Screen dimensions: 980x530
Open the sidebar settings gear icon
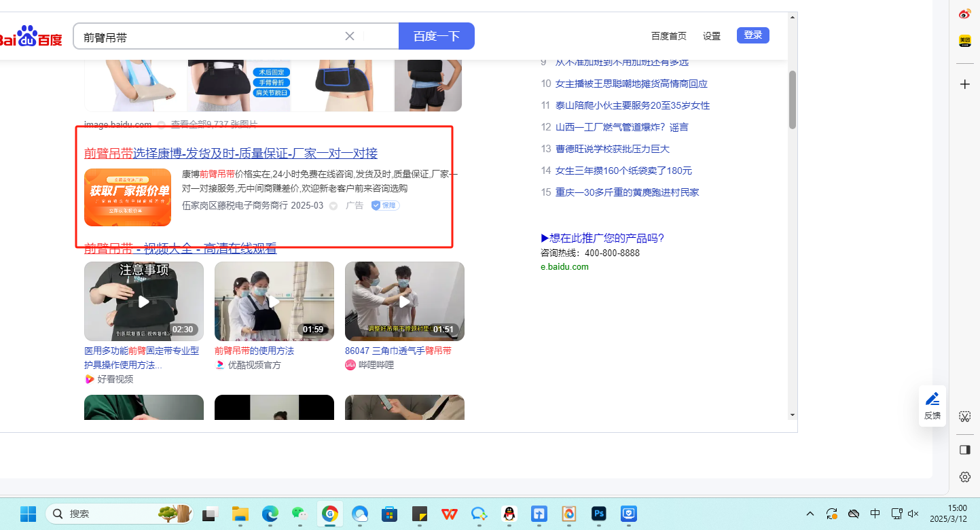964,477
